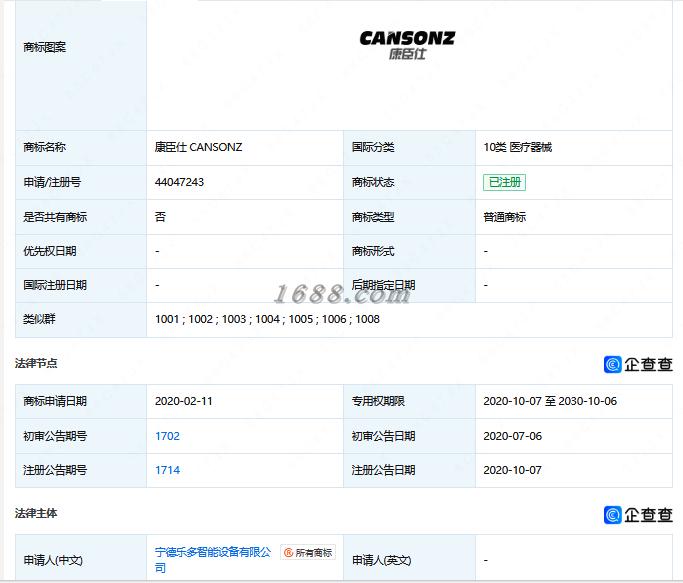Image resolution: width=683 pixels, height=583 pixels.
Task: Click the 商标图案 row label
Action: click(44, 47)
